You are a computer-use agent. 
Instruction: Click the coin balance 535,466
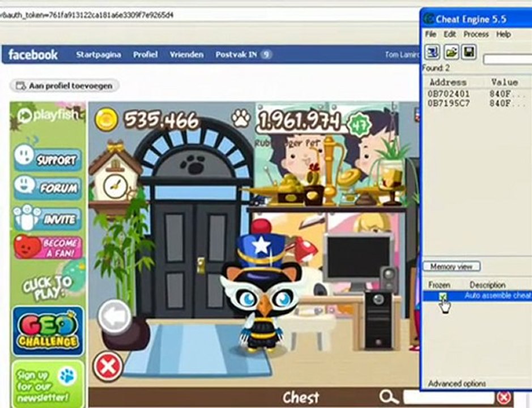161,121
